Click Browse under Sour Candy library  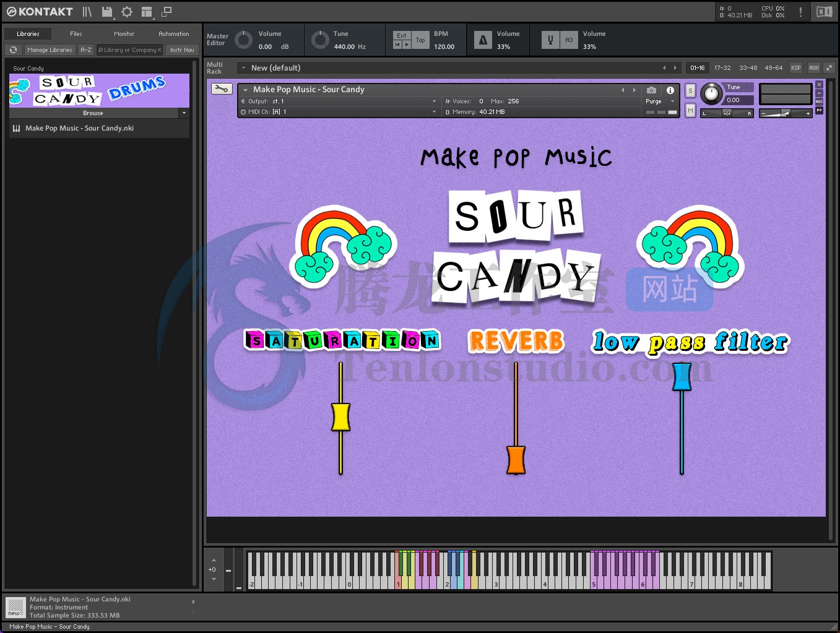[x=93, y=113]
